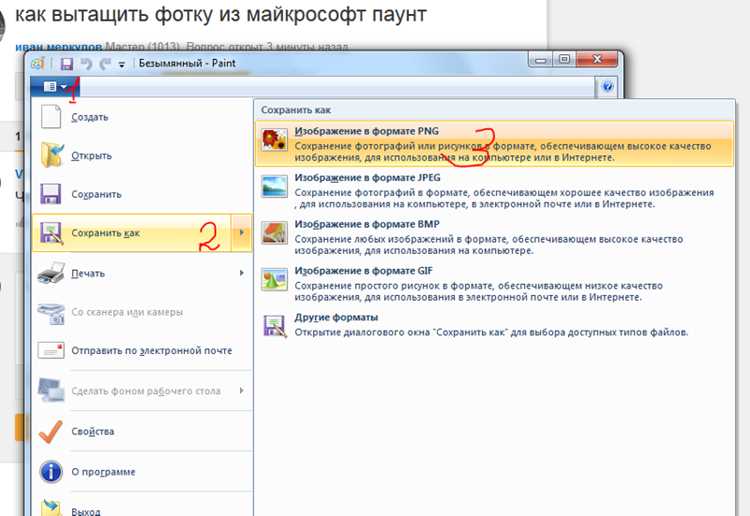Click the PNG flower thumbnail icon
The image size is (750, 516).
(275, 140)
